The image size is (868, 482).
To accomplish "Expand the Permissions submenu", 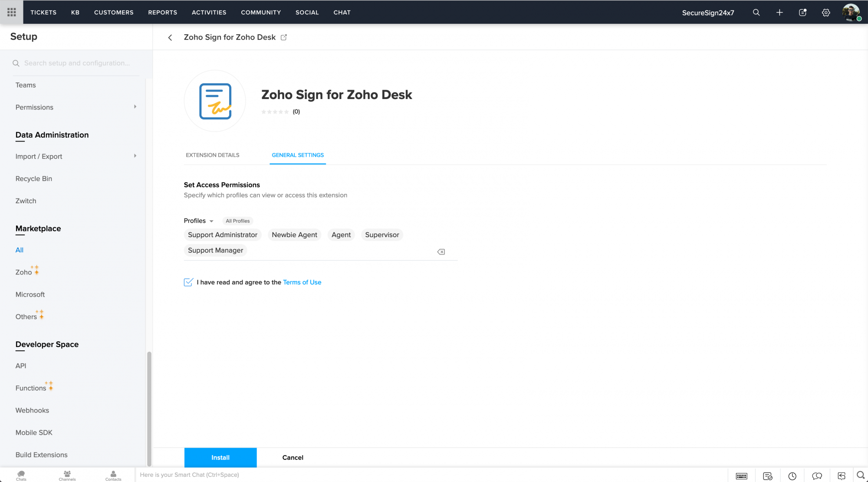I will click(x=135, y=107).
